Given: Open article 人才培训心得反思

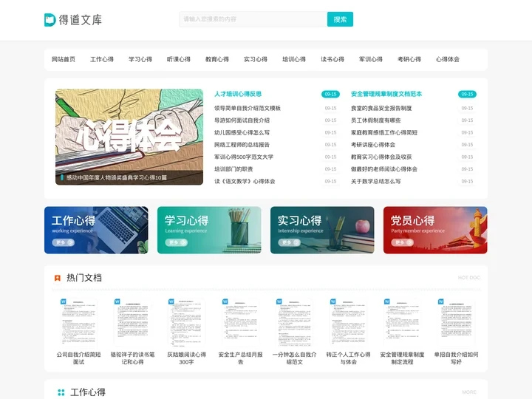Looking at the screenshot, I should click(x=238, y=94).
